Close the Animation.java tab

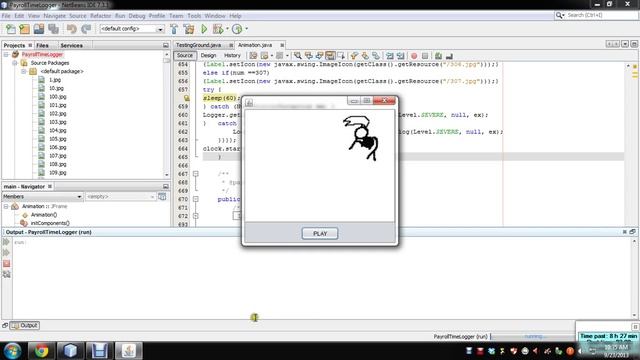pos(282,45)
